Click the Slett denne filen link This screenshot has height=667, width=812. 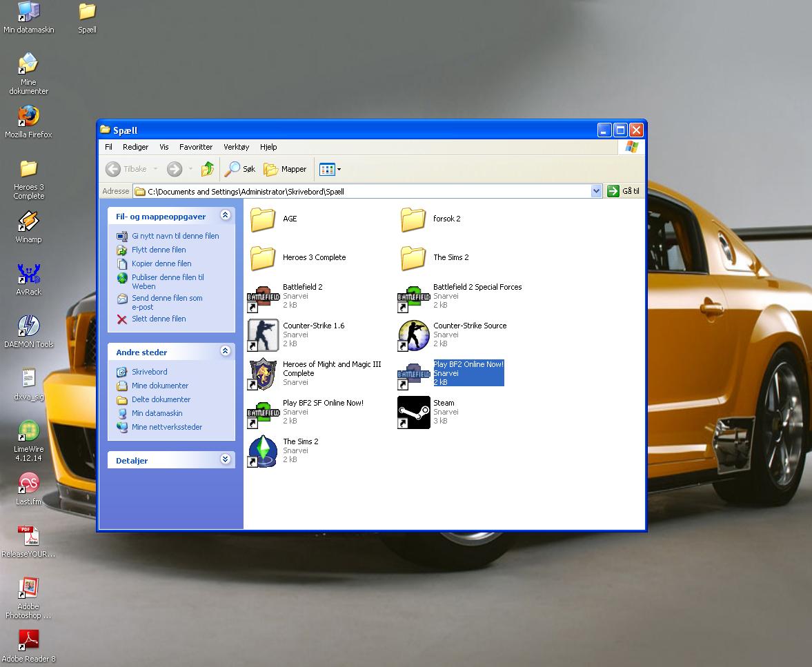click(159, 319)
